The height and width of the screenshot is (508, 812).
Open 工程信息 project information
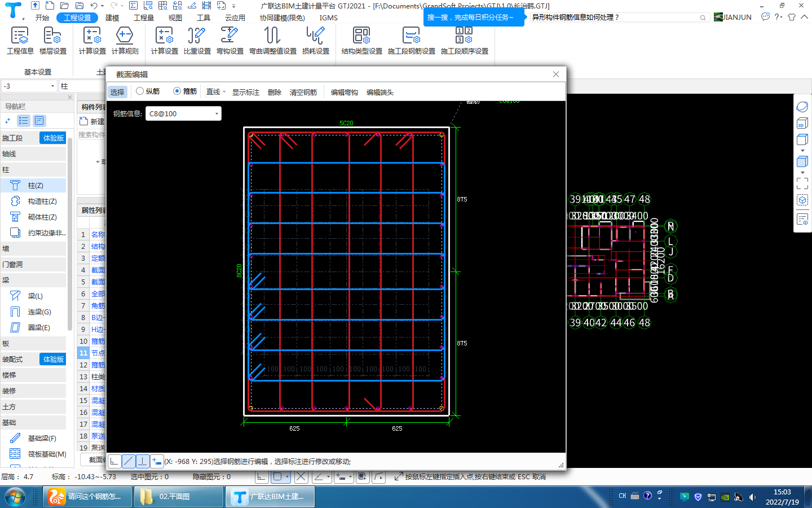pos(20,41)
